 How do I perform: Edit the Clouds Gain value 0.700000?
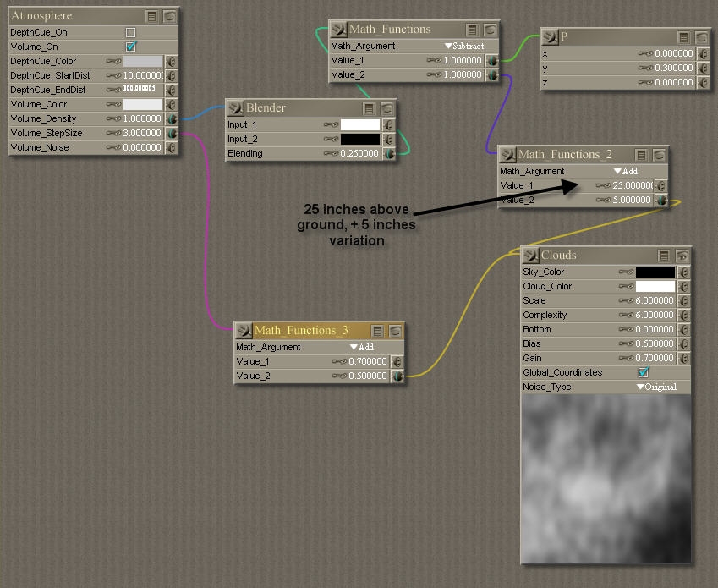click(x=655, y=358)
